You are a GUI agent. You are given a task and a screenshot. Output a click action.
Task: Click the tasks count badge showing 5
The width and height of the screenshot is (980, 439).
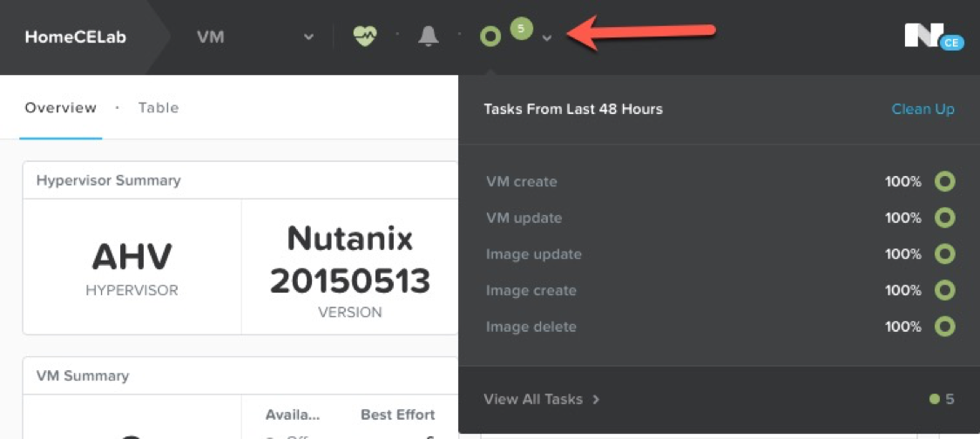coord(521,28)
